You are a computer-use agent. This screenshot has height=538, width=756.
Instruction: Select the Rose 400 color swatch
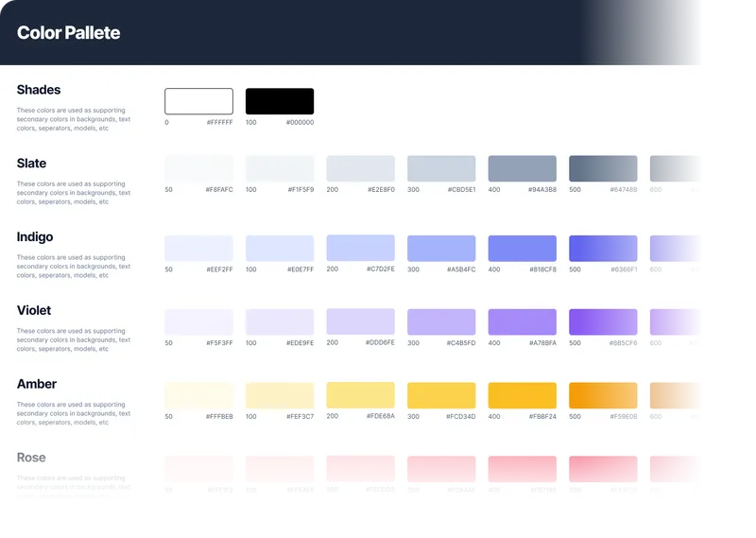coord(523,469)
